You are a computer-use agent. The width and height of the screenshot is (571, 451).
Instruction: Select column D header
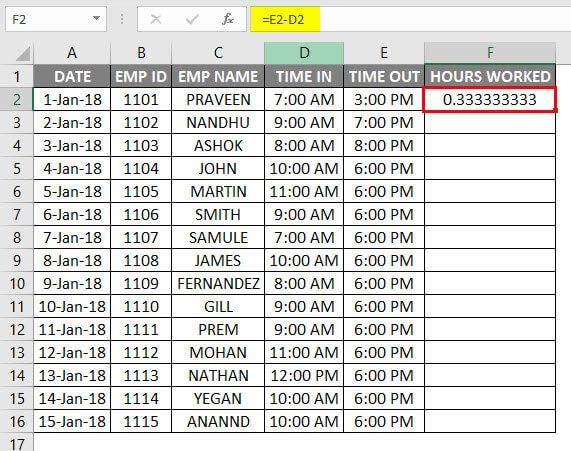click(304, 53)
